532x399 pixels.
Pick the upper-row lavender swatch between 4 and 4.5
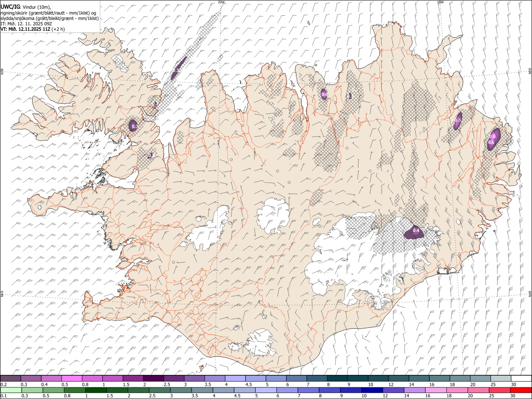click(x=235, y=379)
